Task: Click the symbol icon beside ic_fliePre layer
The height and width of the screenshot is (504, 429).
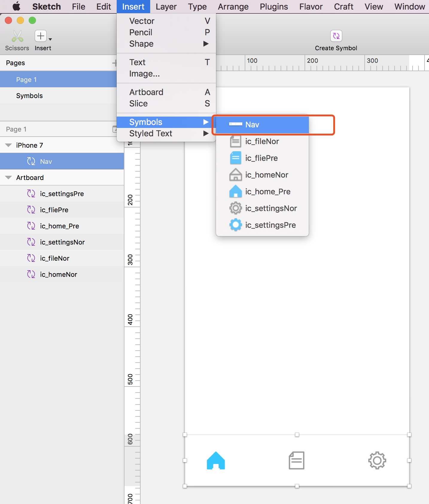Action: (x=31, y=210)
